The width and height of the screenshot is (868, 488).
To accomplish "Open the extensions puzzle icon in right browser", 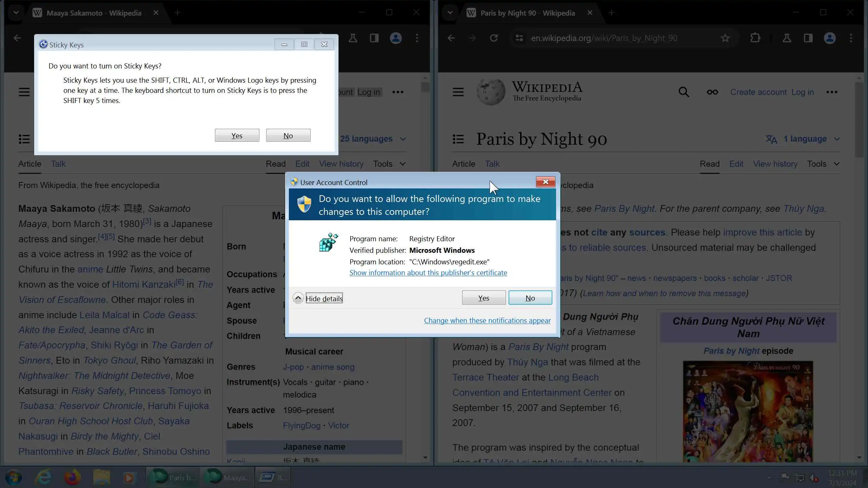I will (755, 38).
